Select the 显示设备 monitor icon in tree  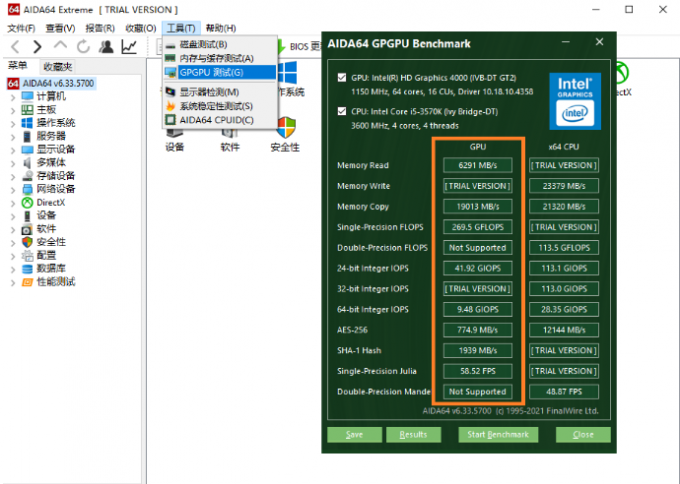[27, 150]
